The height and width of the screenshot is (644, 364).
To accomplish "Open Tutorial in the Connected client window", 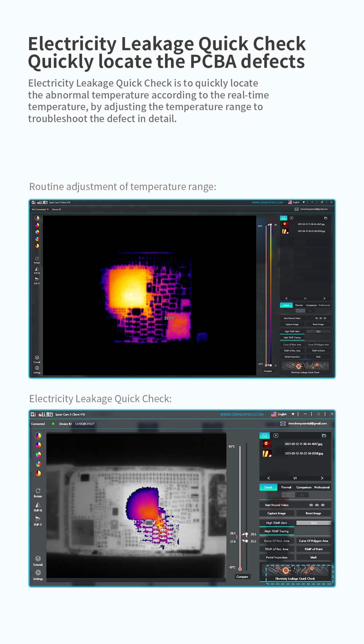I will coord(38,558).
